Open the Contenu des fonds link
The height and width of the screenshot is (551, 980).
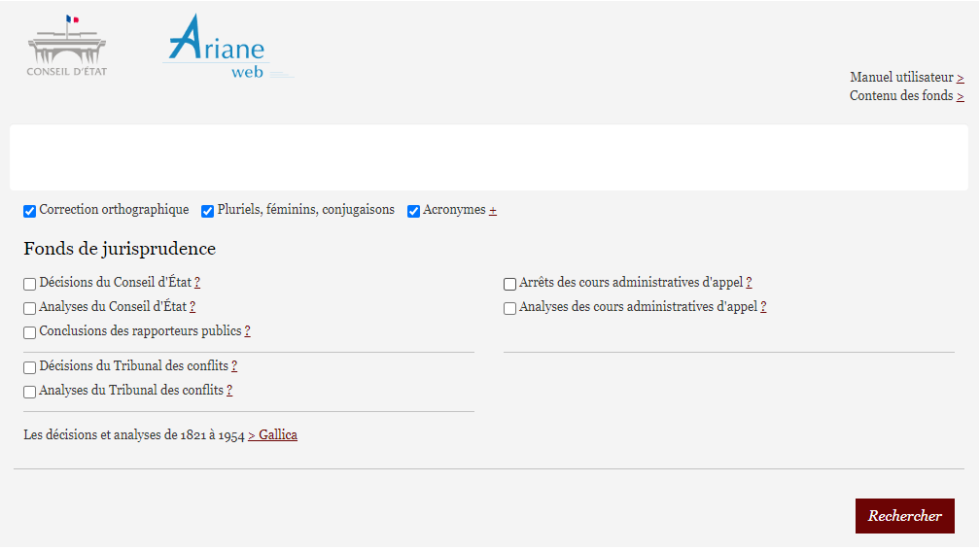tap(907, 96)
